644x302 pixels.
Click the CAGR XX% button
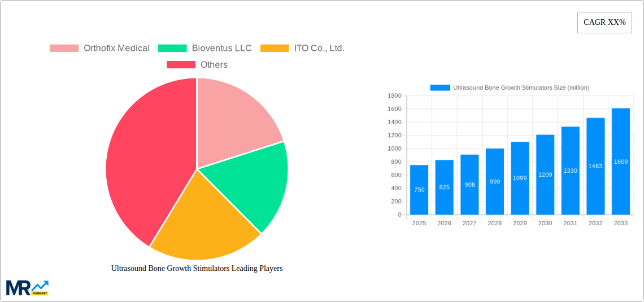pyautogui.click(x=604, y=23)
